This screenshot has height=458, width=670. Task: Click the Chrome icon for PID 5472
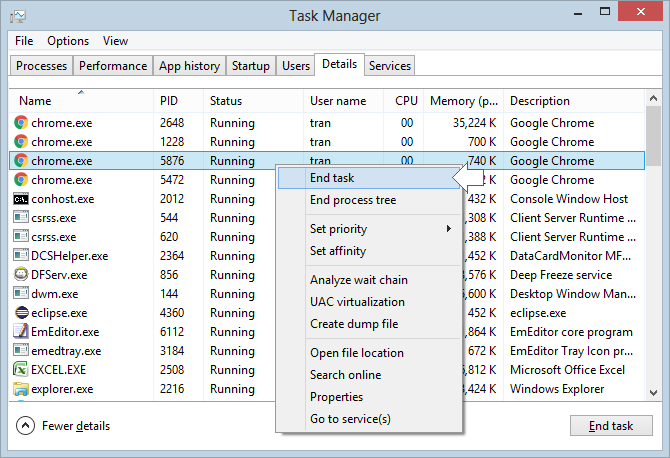pos(21,179)
